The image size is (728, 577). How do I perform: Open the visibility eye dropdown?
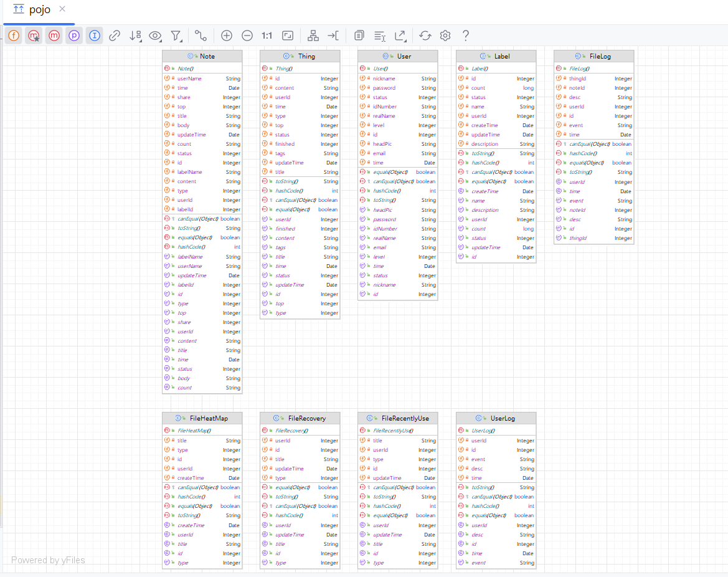click(155, 36)
